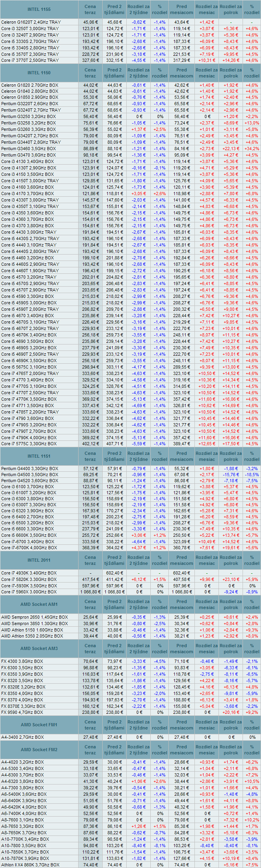Click the INTEL 1155 section header
The height and width of the screenshot is (868, 261).
point(39,9)
